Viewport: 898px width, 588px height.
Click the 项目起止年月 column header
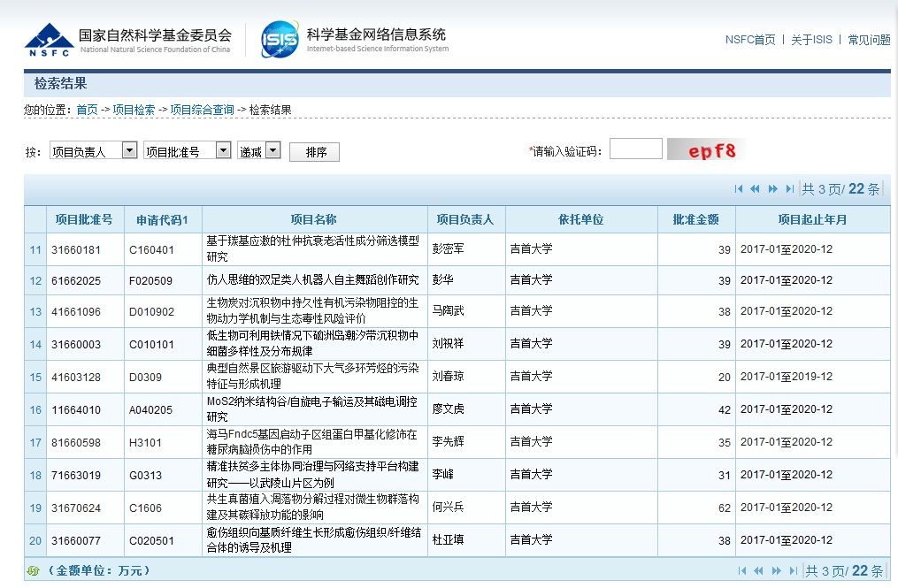coord(812,219)
